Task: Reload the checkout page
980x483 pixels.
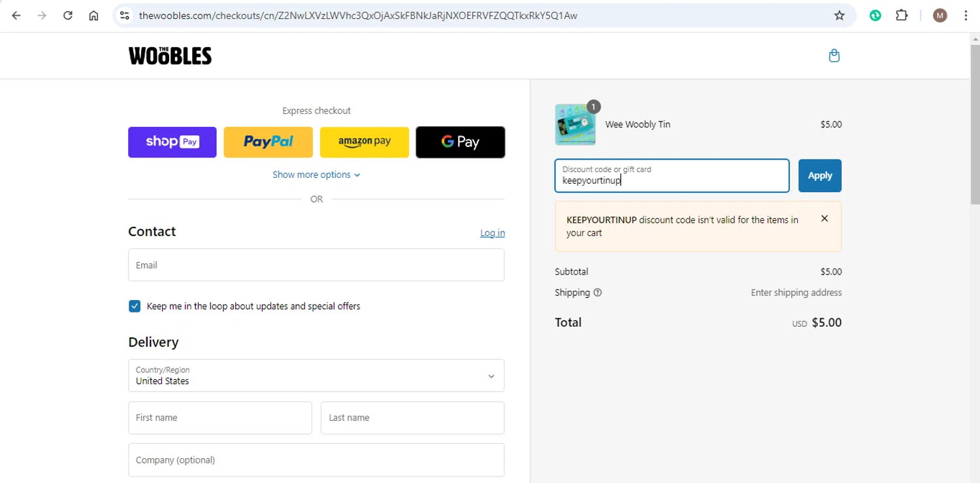Action: (x=68, y=16)
